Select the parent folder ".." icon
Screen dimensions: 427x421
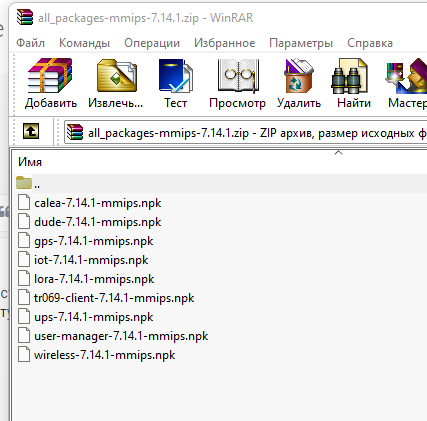(x=24, y=183)
